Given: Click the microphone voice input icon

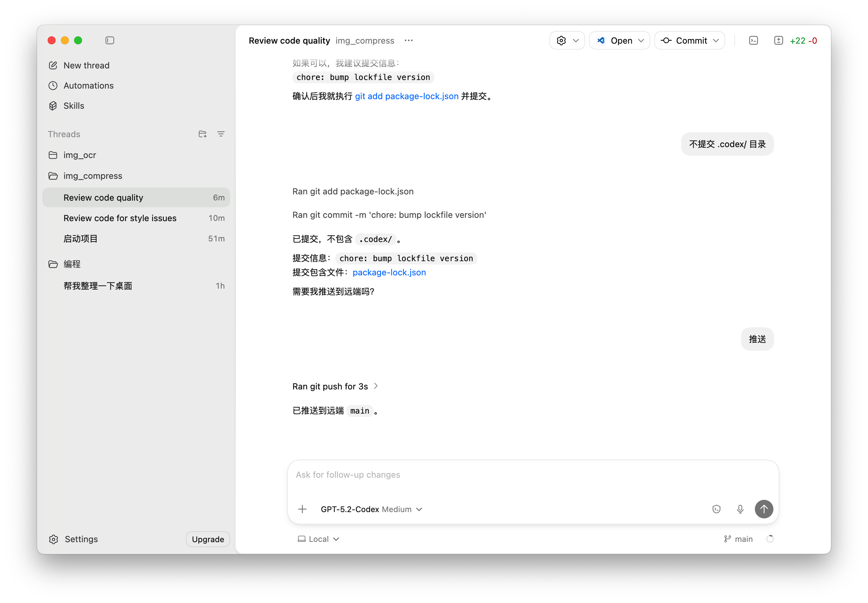Looking at the screenshot, I should [740, 509].
